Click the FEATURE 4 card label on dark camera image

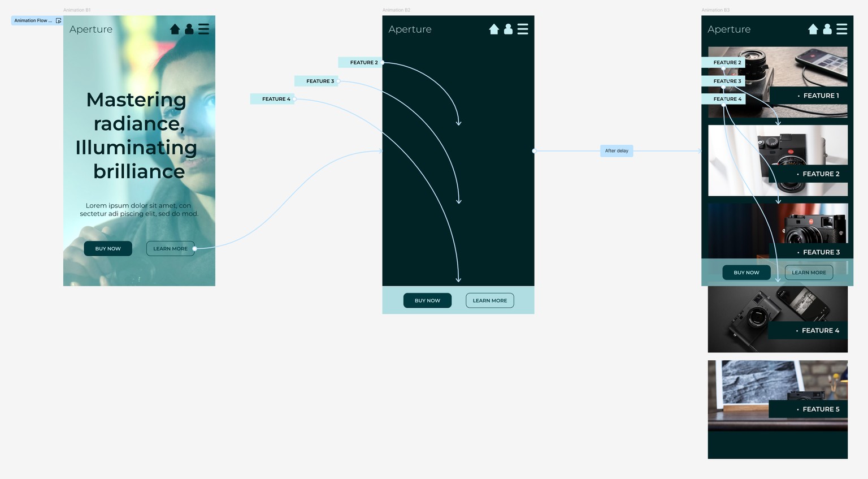[809, 330]
